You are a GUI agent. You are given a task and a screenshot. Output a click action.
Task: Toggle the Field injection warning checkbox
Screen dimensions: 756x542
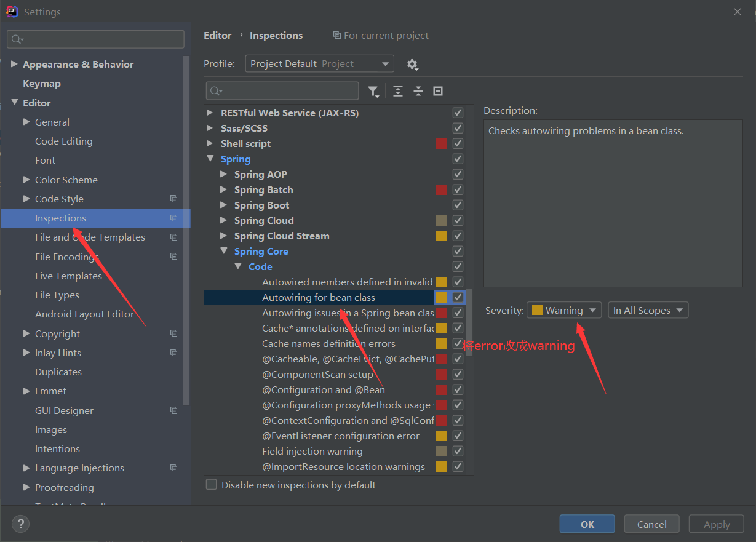pos(458,451)
